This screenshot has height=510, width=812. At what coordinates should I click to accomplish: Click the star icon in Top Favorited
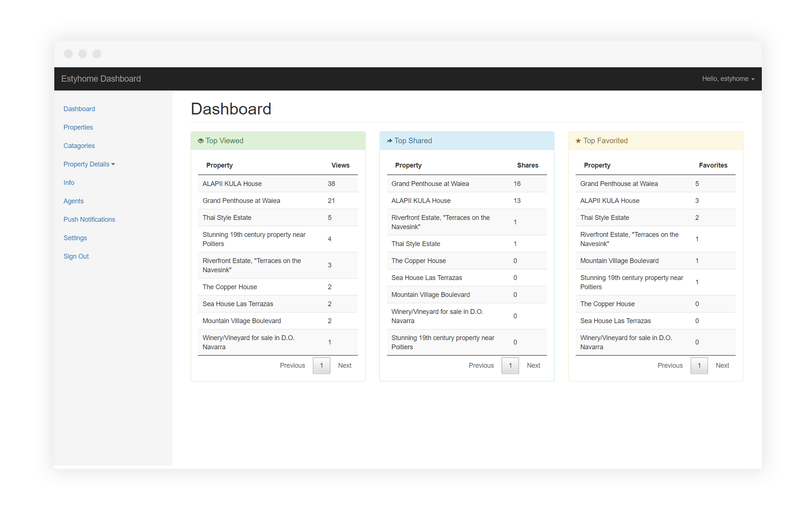(x=578, y=141)
